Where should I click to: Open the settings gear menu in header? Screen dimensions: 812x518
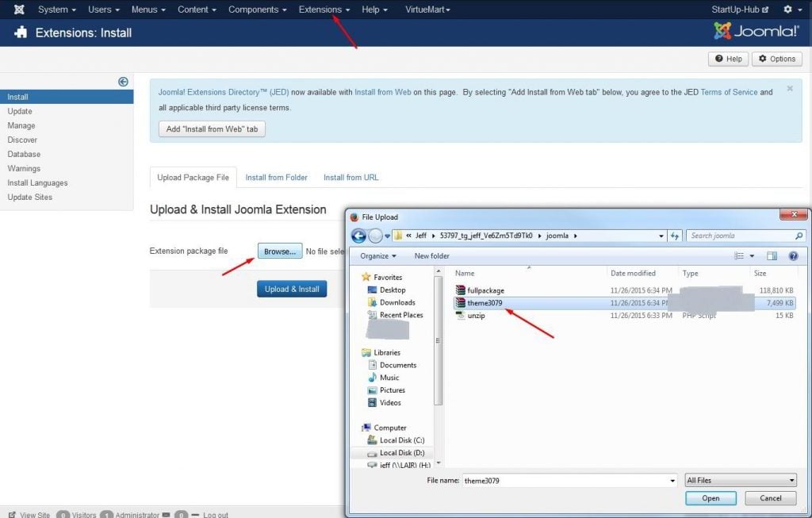(787, 10)
